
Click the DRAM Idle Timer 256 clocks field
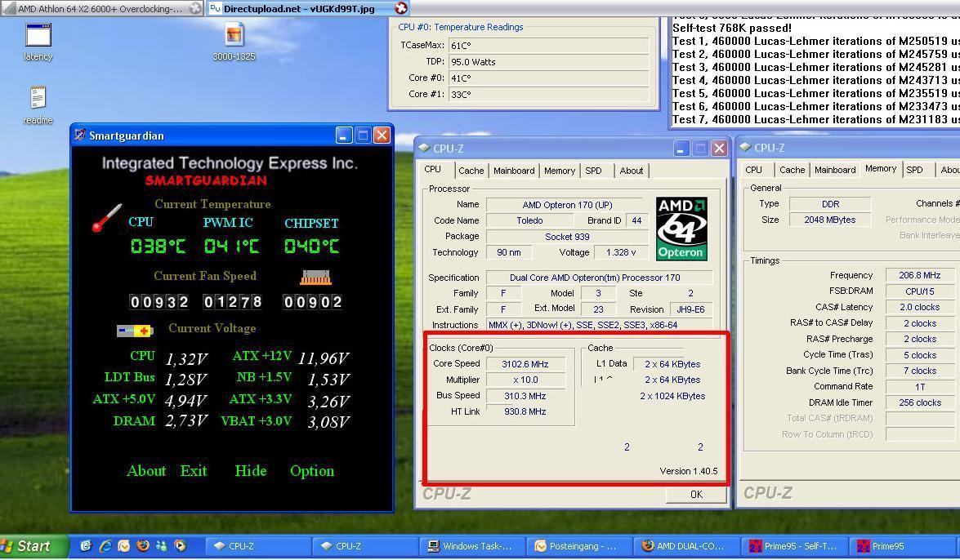(x=920, y=402)
